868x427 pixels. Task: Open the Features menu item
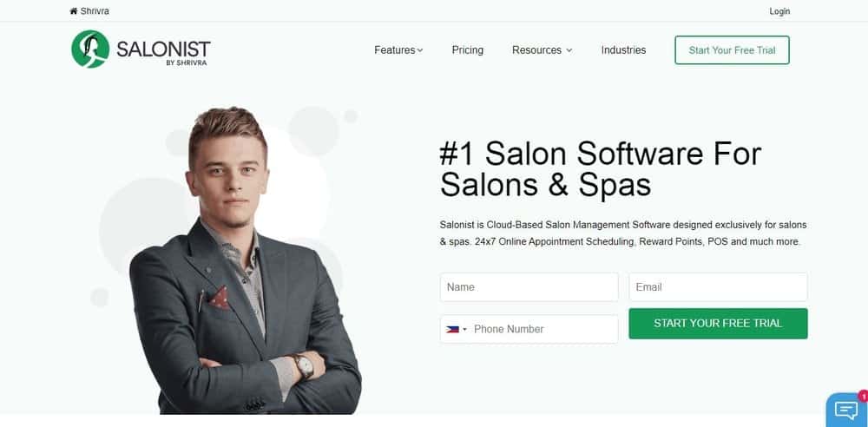coord(395,49)
